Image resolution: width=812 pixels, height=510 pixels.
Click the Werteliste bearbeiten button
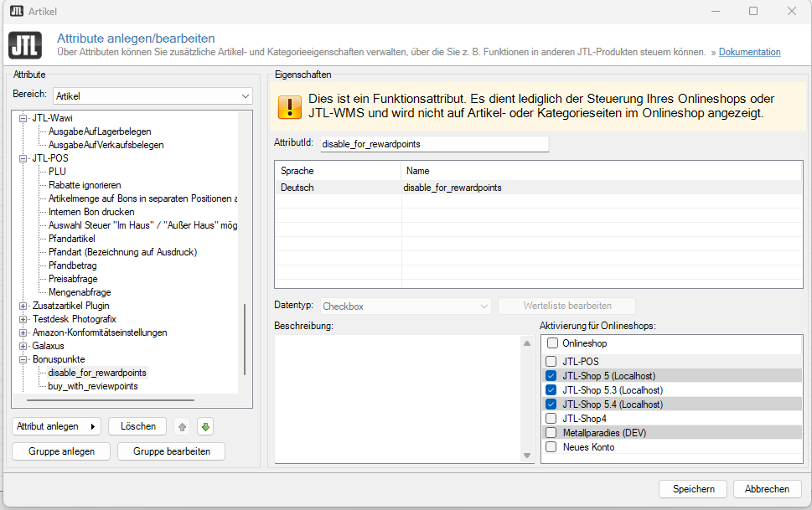[567, 306]
